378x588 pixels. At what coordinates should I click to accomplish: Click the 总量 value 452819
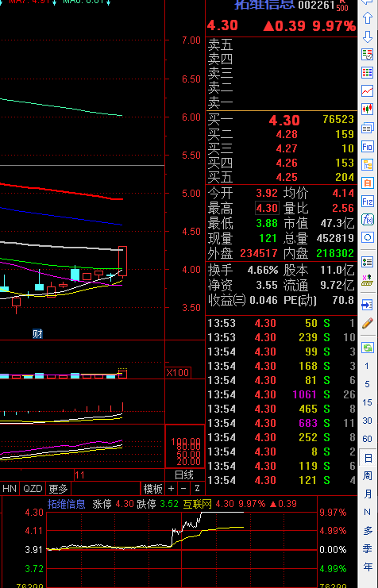coord(336,238)
